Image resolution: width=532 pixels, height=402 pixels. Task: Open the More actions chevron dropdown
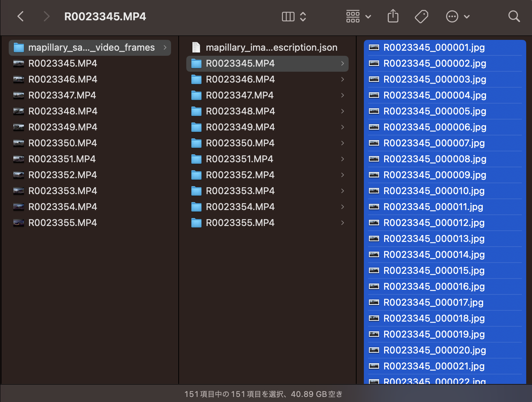coord(466,17)
